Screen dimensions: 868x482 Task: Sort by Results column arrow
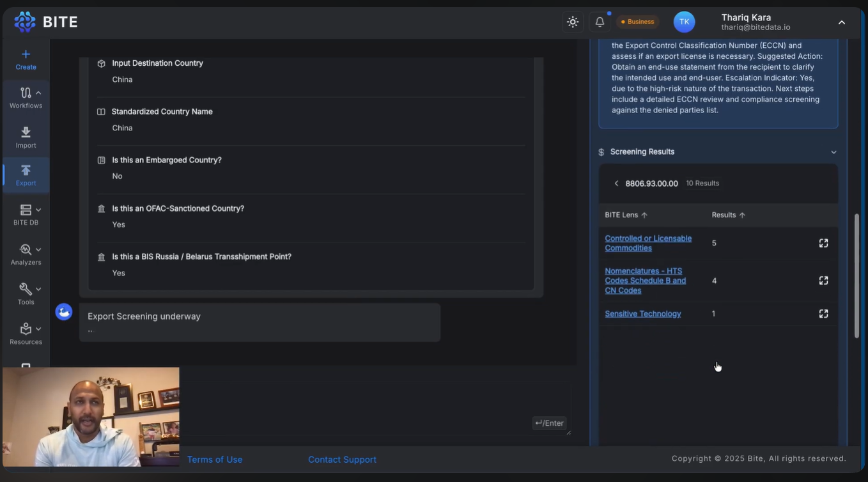coord(742,215)
